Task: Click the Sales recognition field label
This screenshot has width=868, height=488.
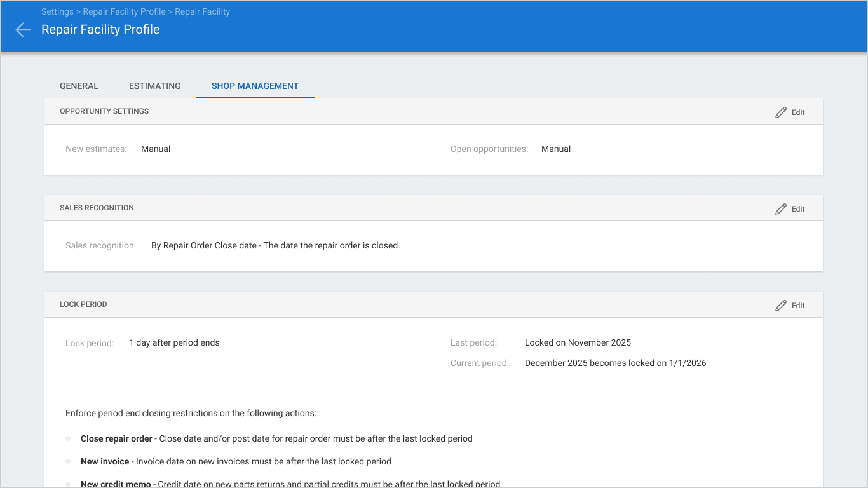Action: 100,245
